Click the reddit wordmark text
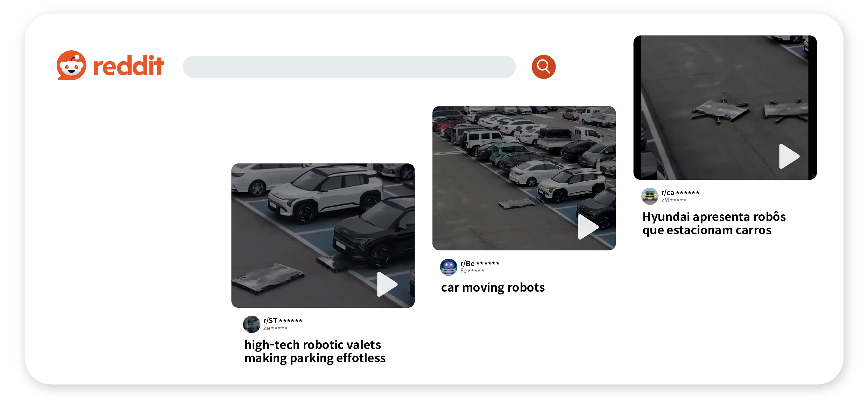 point(128,66)
